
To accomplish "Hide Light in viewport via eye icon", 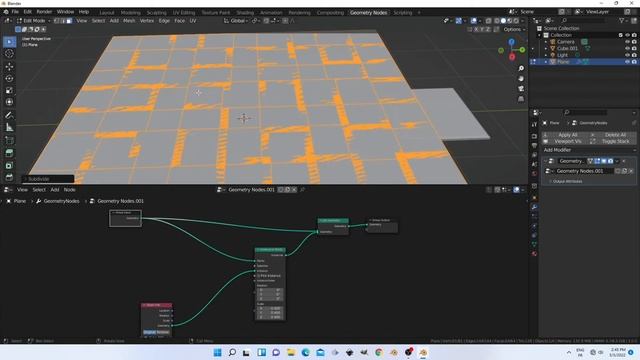I will (627, 55).
